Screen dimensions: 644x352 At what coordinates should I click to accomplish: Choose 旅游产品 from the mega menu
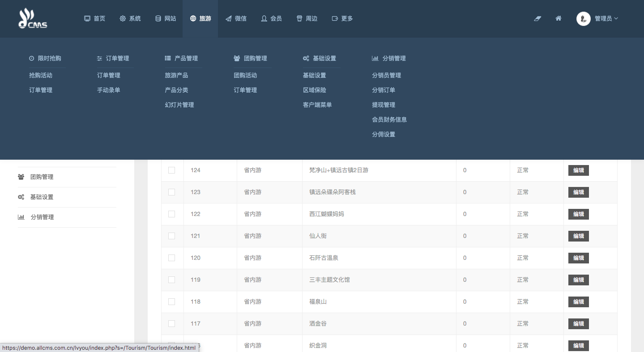click(x=176, y=75)
